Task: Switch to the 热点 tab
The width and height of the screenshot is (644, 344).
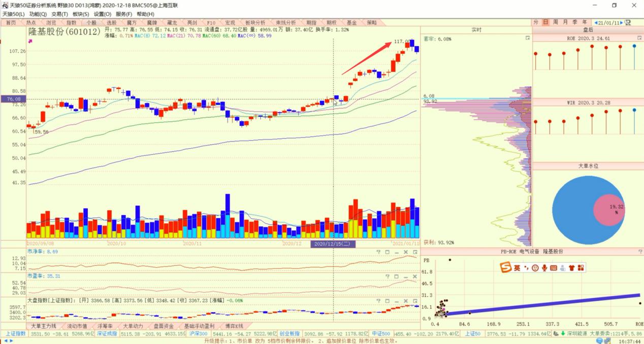Action: (31, 23)
